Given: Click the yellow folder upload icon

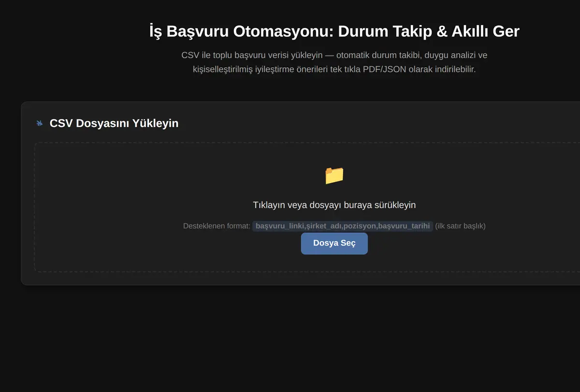Looking at the screenshot, I should pos(334,175).
